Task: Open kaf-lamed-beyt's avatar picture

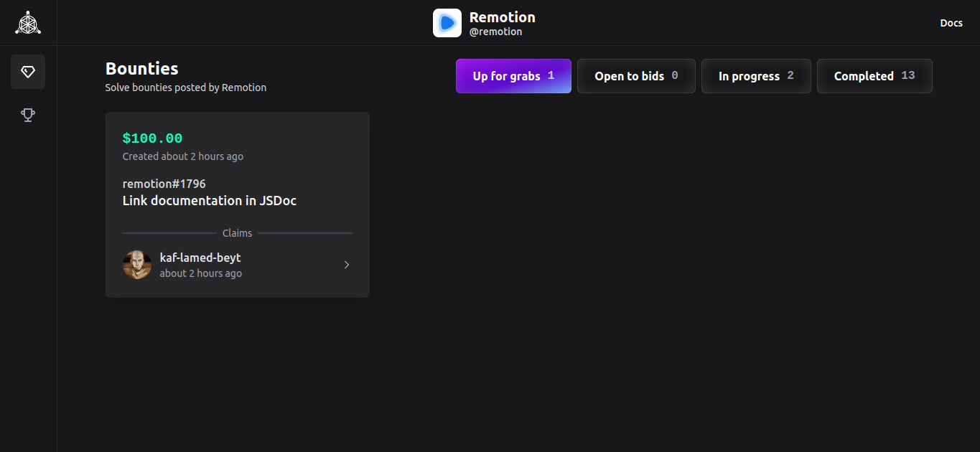Action: click(136, 265)
